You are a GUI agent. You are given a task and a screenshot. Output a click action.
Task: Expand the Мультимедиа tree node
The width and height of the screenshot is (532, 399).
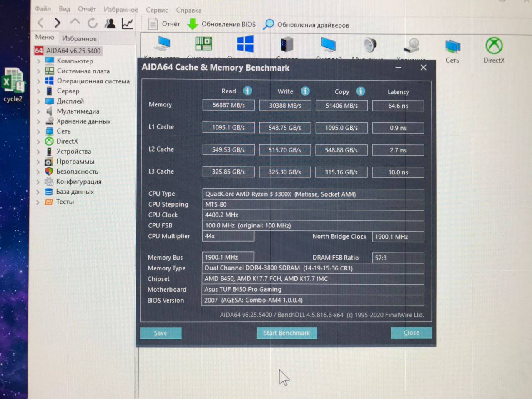pyautogui.click(x=38, y=111)
